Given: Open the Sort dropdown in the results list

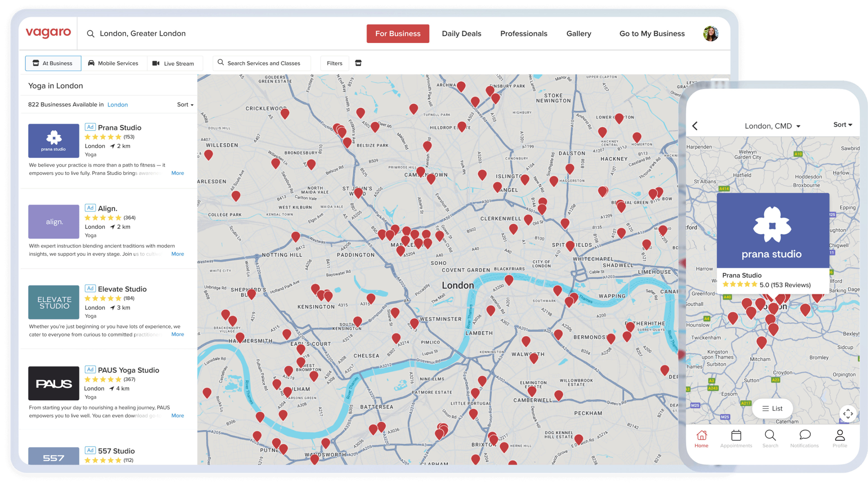Looking at the screenshot, I should click(x=185, y=104).
